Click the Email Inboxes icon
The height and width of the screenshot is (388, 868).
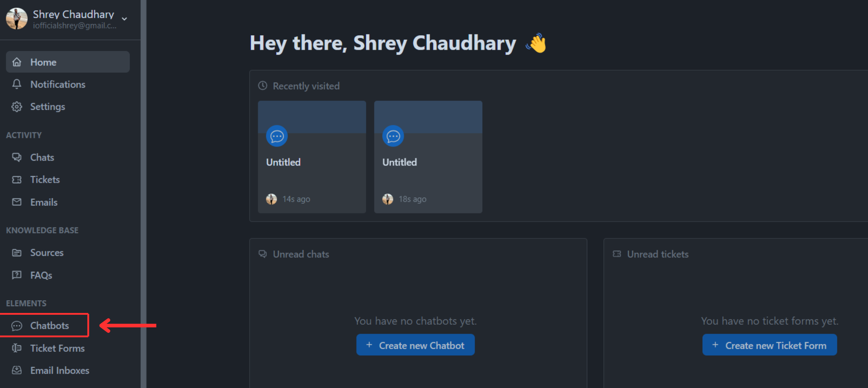17,370
